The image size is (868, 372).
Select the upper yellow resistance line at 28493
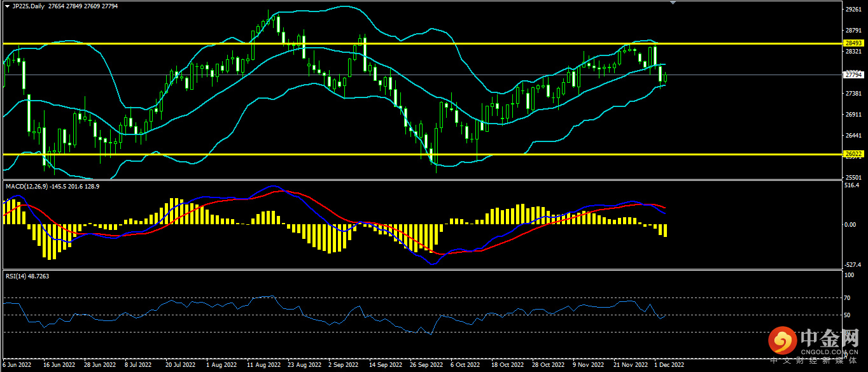click(382, 43)
